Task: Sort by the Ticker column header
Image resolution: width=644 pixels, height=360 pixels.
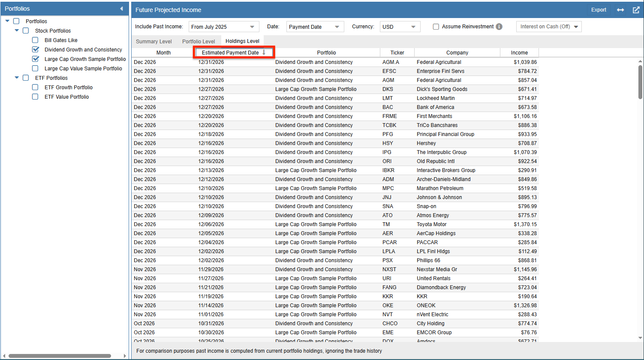Action: pos(397,52)
